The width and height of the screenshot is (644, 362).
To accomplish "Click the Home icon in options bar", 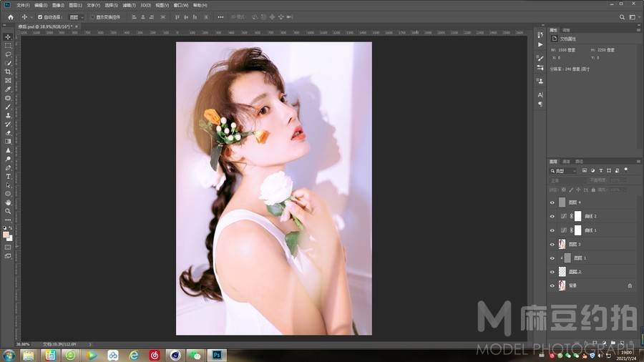I will 11,17.
